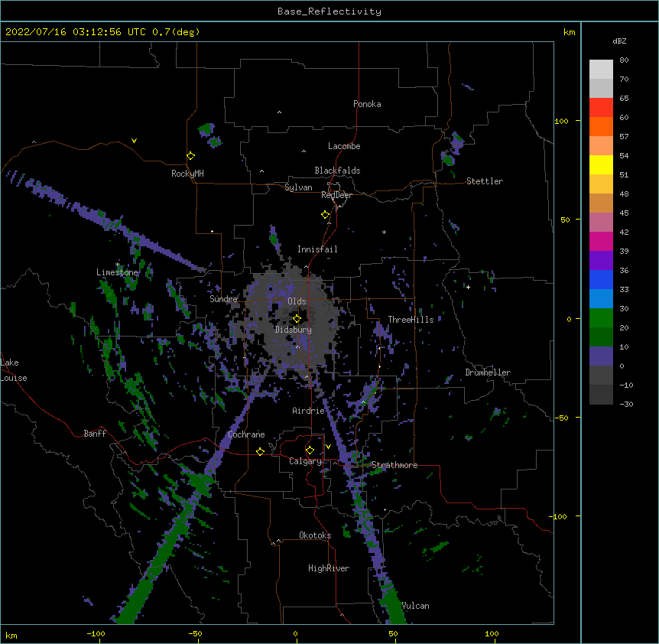Click the Innisfail city label
Image resolution: width=659 pixels, height=644 pixels.
[317, 249]
